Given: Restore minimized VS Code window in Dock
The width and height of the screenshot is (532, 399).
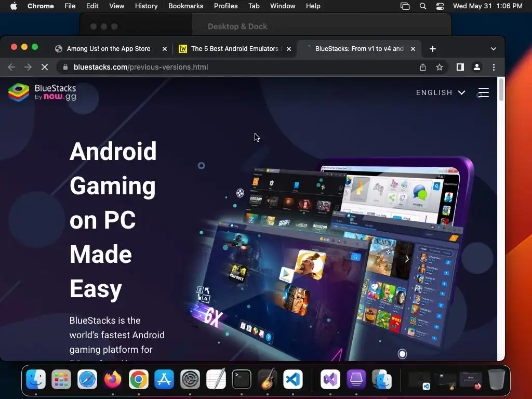Looking at the screenshot, I should pos(419,381).
